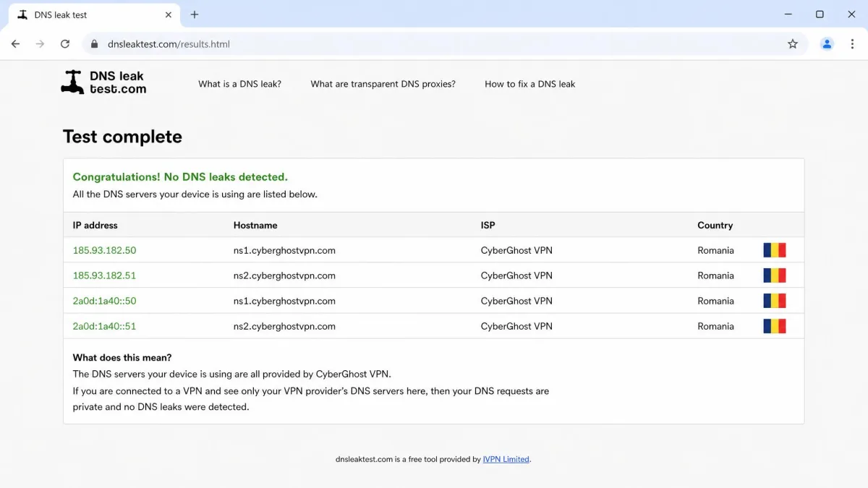Screen dimensions: 868x488
Task: Click the 'What does this mean?' heading
Action: 122,358
